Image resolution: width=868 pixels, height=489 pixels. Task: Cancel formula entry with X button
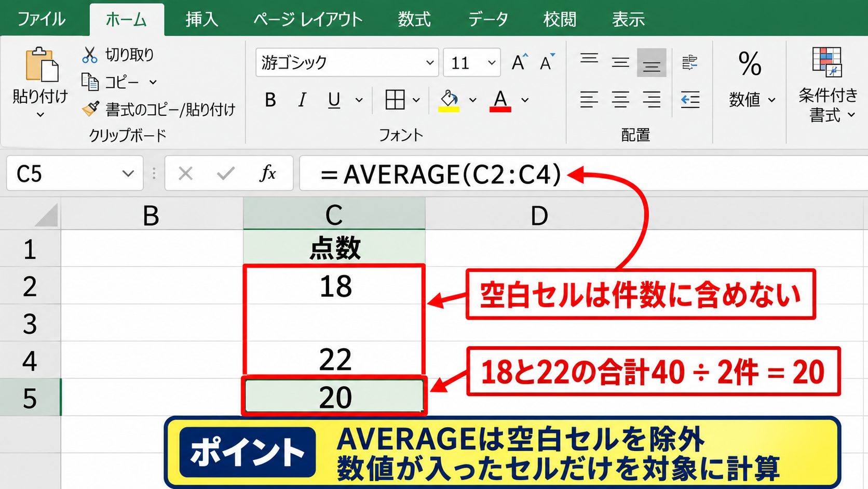tap(185, 173)
